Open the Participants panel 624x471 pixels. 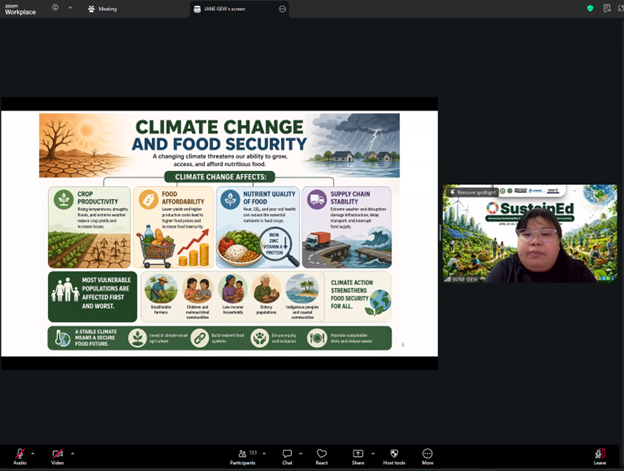point(242,454)
